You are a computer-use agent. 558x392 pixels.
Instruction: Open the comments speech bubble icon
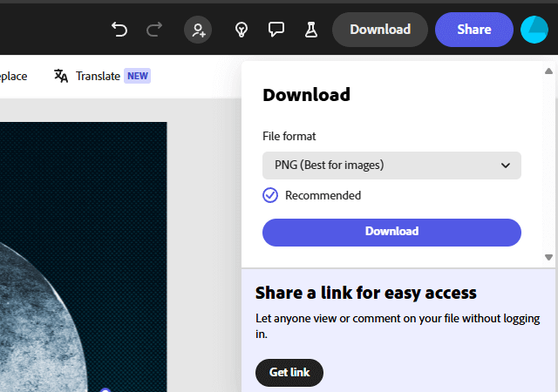(x=276, y=30)
